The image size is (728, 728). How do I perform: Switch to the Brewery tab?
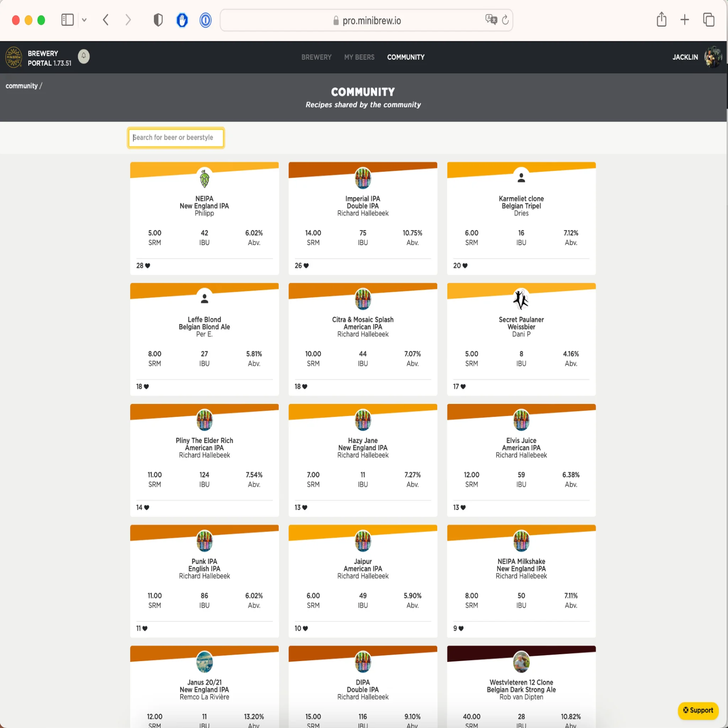[316, 57]
